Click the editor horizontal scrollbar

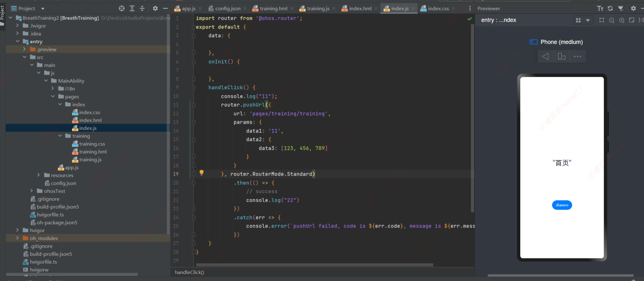point(314,265)
